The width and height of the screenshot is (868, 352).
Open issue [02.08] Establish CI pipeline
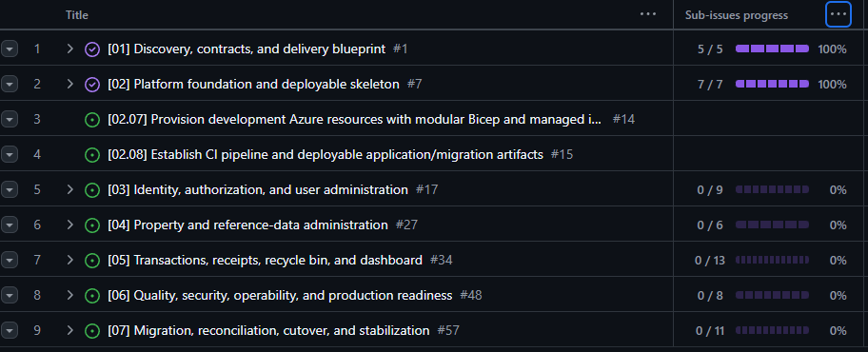pyautogui.click(x=325, y=154)
